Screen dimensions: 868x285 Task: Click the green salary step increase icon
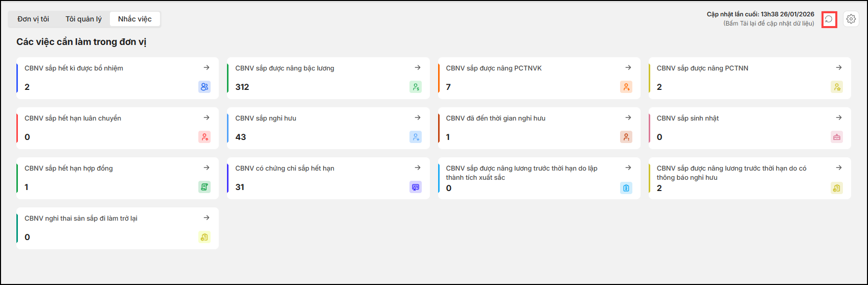point(416,87)
